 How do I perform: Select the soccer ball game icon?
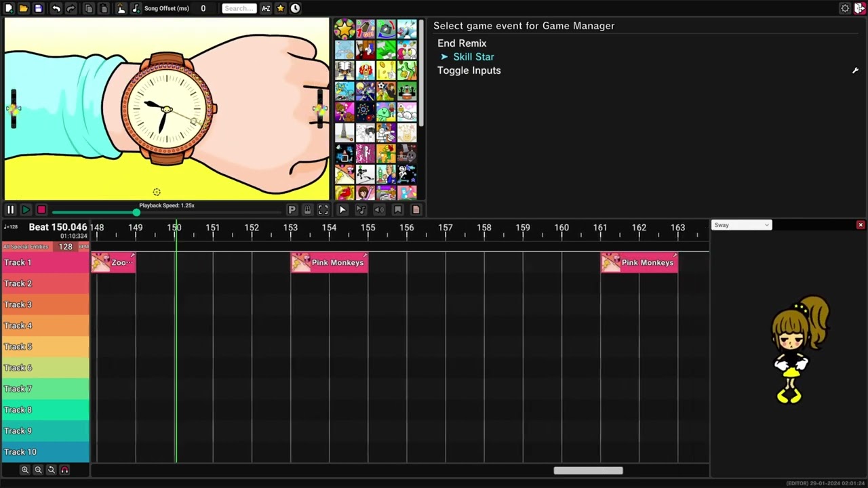coord(386,91)
